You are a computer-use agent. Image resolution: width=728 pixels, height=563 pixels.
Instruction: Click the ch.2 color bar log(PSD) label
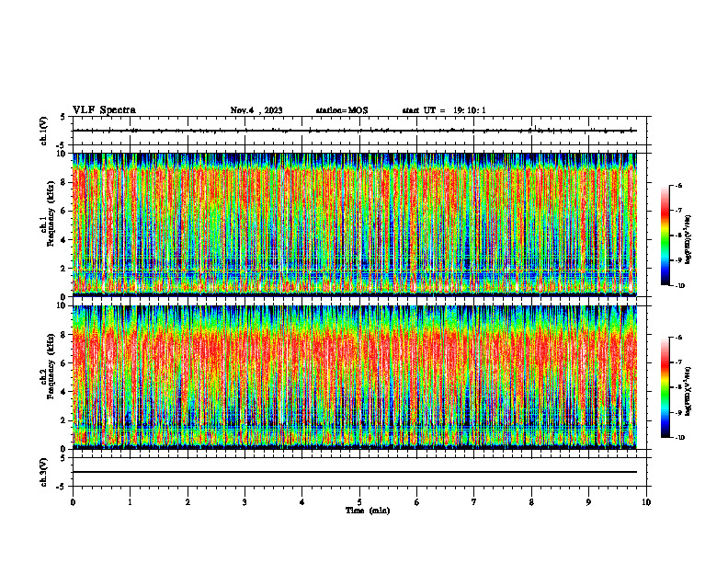point(688,392)
